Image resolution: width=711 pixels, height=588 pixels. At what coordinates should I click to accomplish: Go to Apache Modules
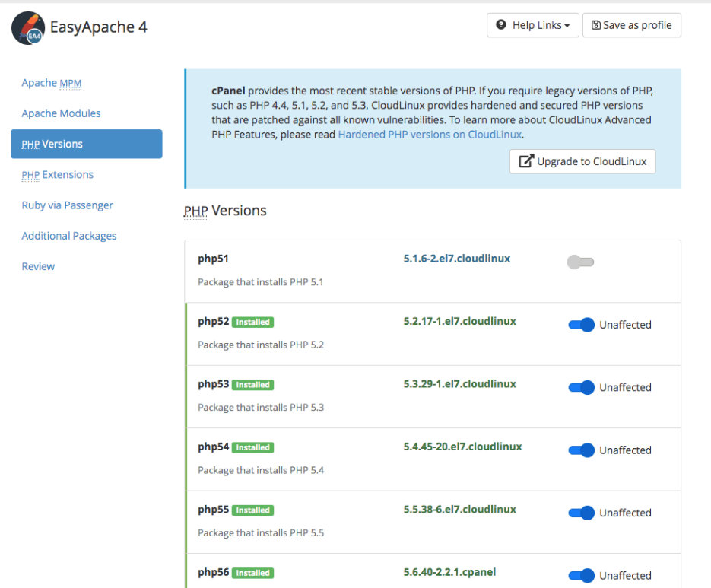click(x=62, y=113)
